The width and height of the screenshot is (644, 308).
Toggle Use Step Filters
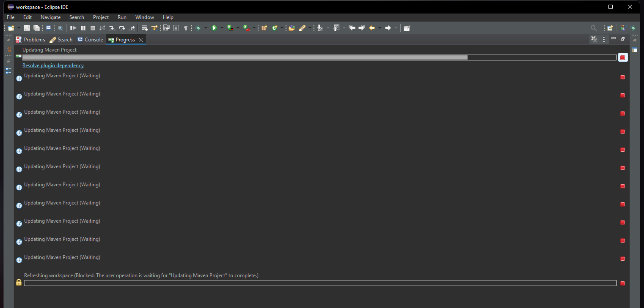pyautogui.click(x=154, y=28)
